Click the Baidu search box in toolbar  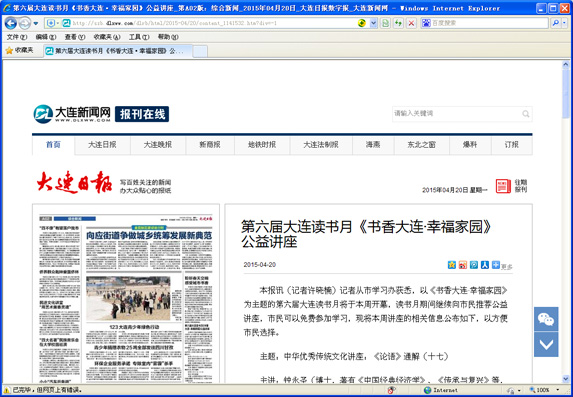click(490, 23)
